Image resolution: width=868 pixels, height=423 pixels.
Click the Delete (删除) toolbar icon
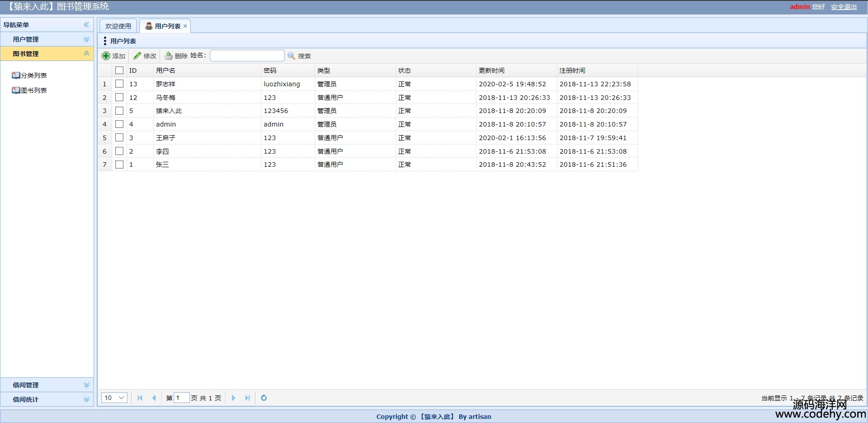[169, 56]
